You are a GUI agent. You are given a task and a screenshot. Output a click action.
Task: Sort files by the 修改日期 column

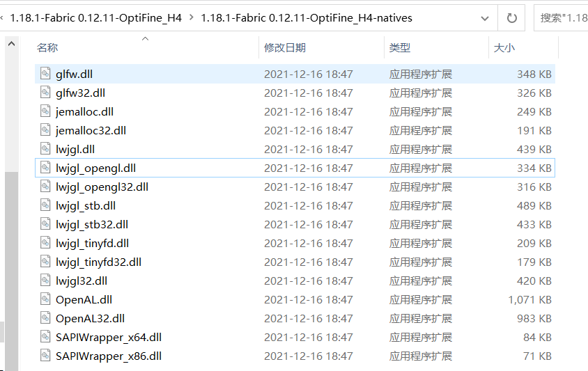point(285,47)
